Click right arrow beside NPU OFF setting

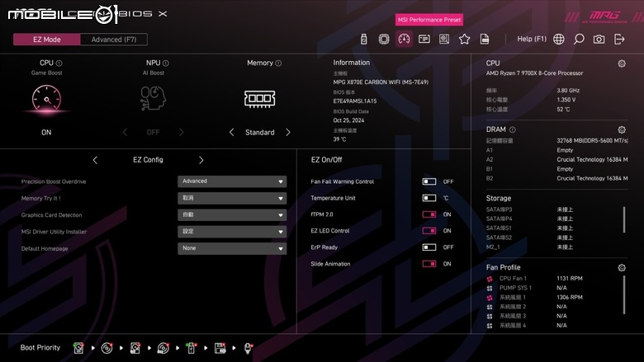[181, 133]
